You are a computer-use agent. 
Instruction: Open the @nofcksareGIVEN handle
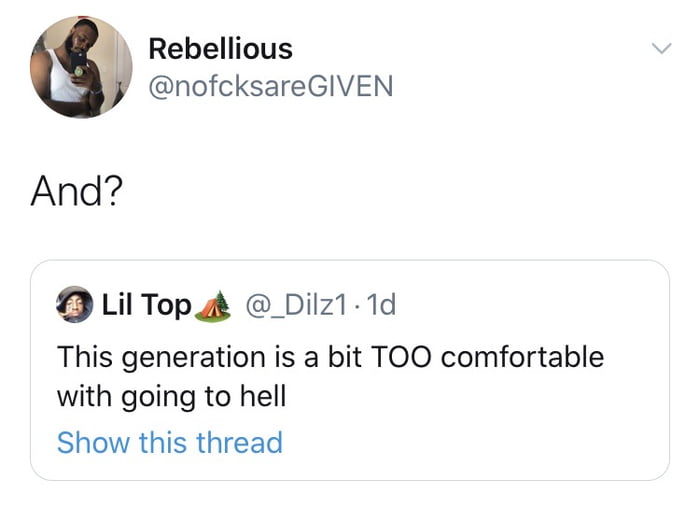point(270,87)
